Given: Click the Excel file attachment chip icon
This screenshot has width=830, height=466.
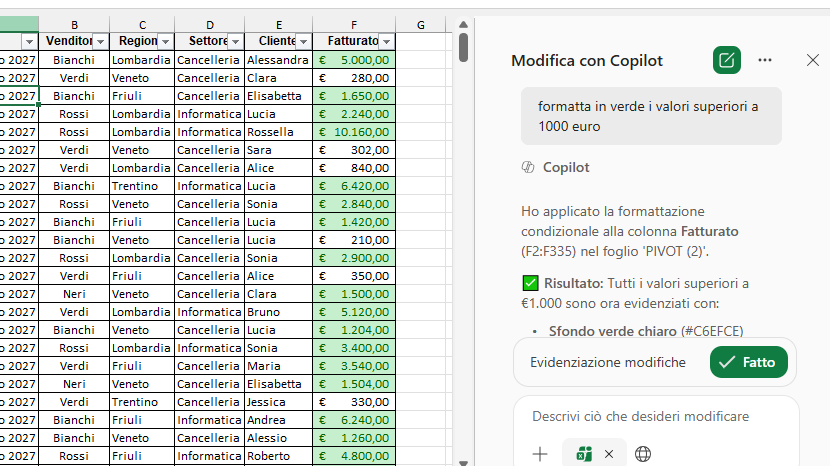Looking at the screenshot, I should [583, 454].
